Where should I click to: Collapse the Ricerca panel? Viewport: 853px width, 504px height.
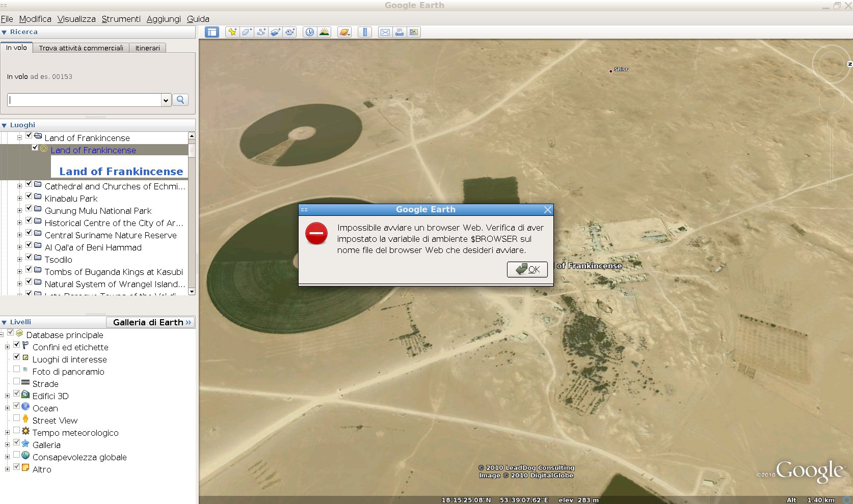pyautogui.click(x=4, y=32)
